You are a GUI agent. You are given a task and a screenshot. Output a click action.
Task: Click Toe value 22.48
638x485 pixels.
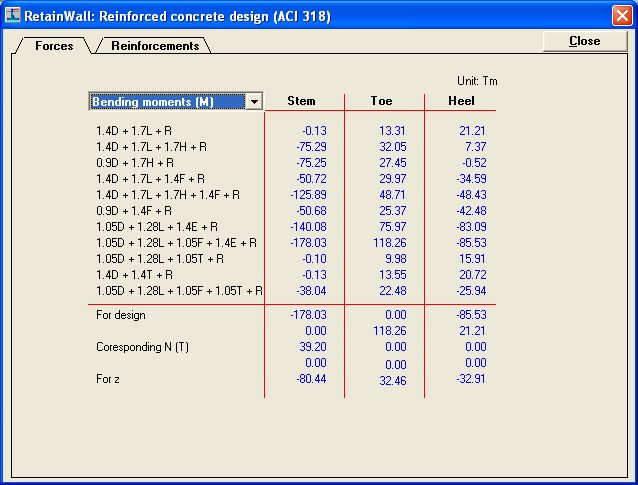(x=393, y=291)
